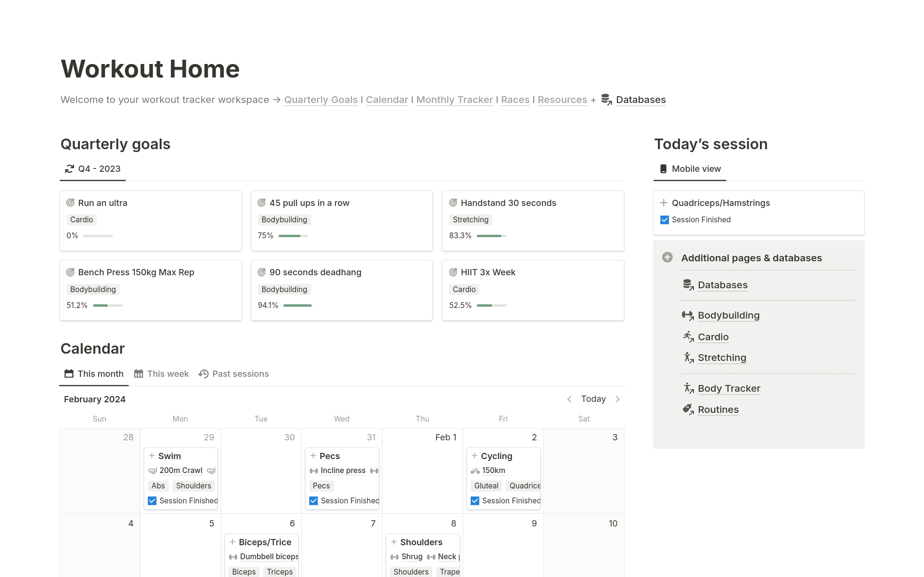Image resolution: width=924 pixels, height=577 pixels.
Task: Go to previous month with left chevron
Action: click(x=569, y=399)
